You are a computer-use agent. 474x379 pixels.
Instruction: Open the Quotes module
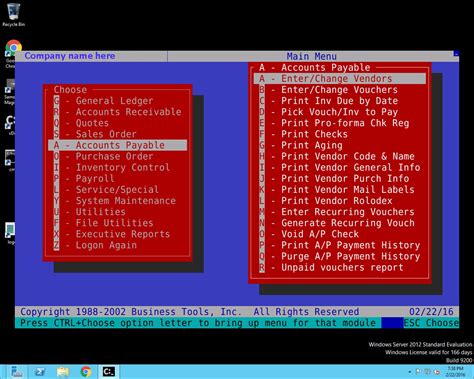coord(118,123)
